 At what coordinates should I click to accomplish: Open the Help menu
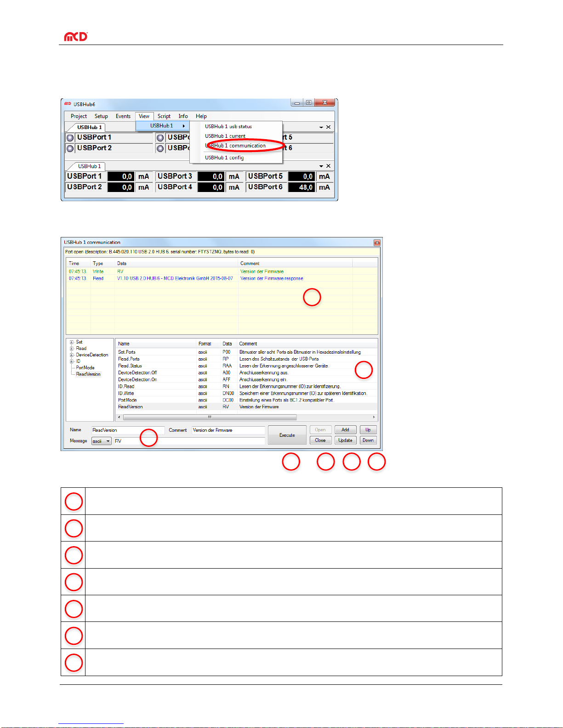tap(201, 116)
